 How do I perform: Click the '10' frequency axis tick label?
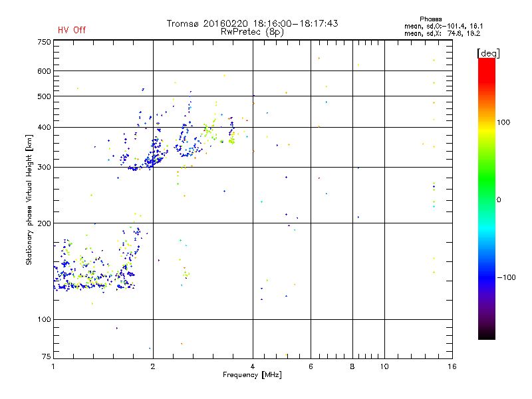(384, 366)
